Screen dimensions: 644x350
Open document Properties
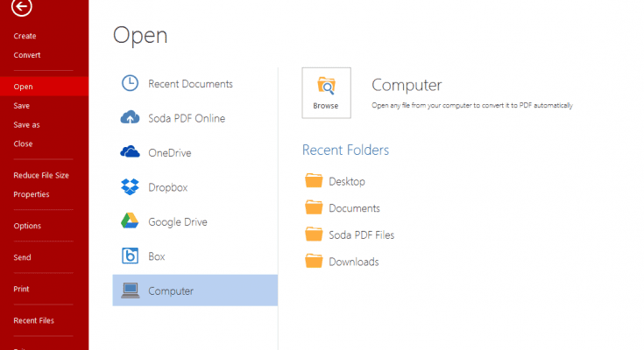32,194
